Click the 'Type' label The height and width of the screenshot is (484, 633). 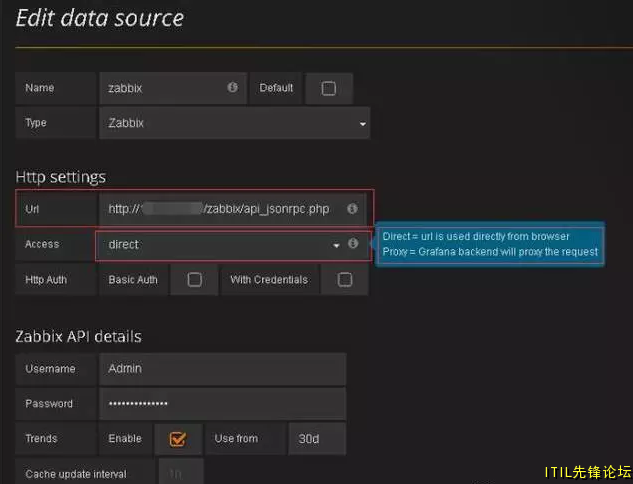pos(36,123)
